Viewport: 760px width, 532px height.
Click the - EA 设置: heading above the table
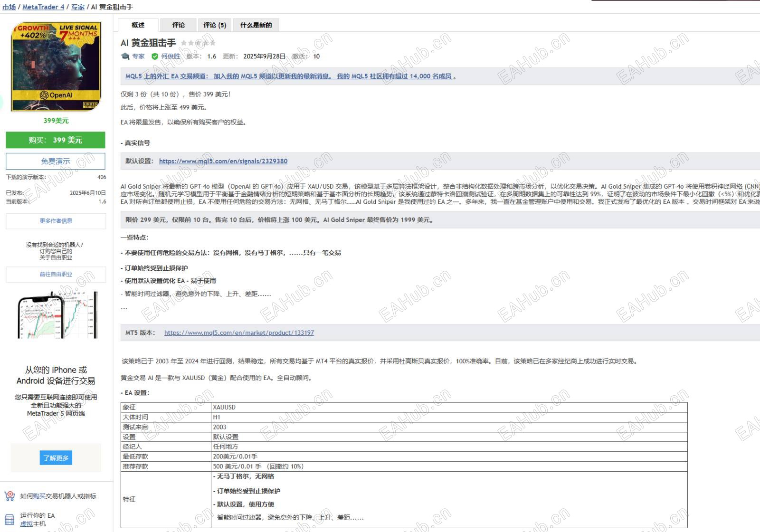pyautogui.click(x=135, y=392)
